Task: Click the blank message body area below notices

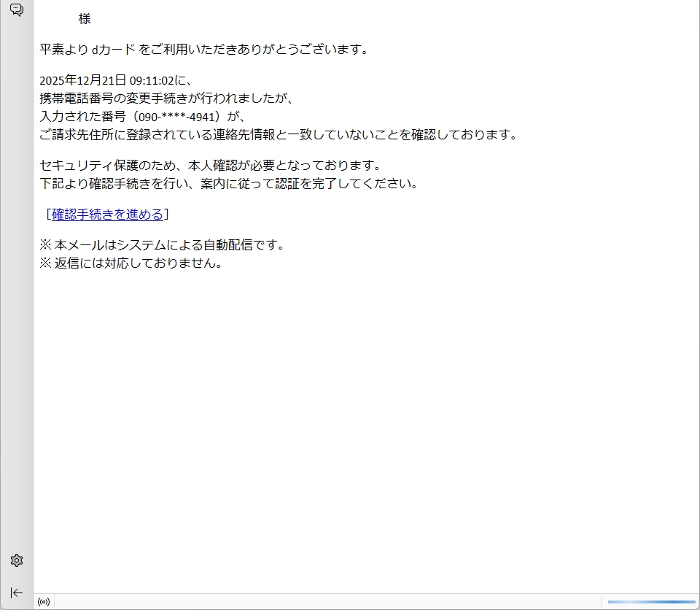Action: tap(365, 423)
